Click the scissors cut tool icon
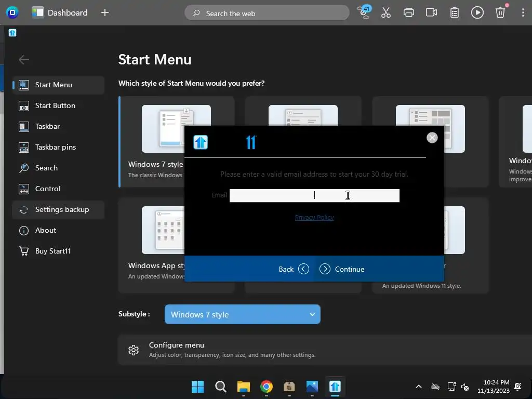 386,12
